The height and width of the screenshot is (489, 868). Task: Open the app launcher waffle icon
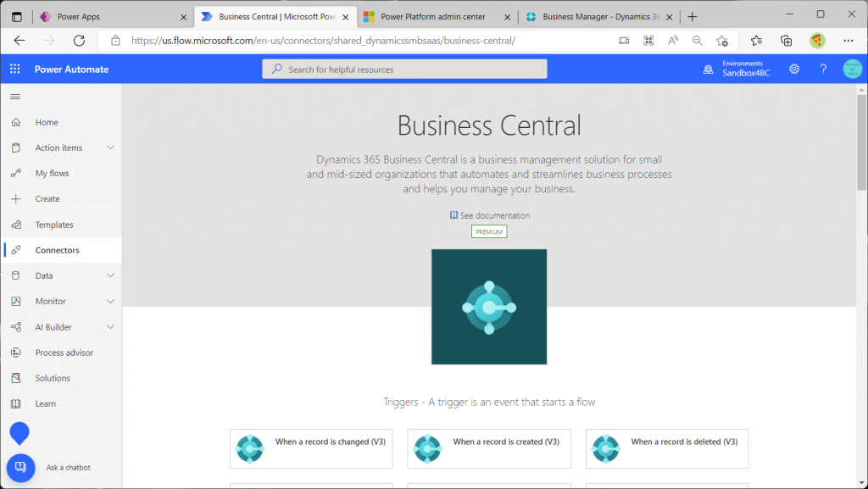pos(15,69)
